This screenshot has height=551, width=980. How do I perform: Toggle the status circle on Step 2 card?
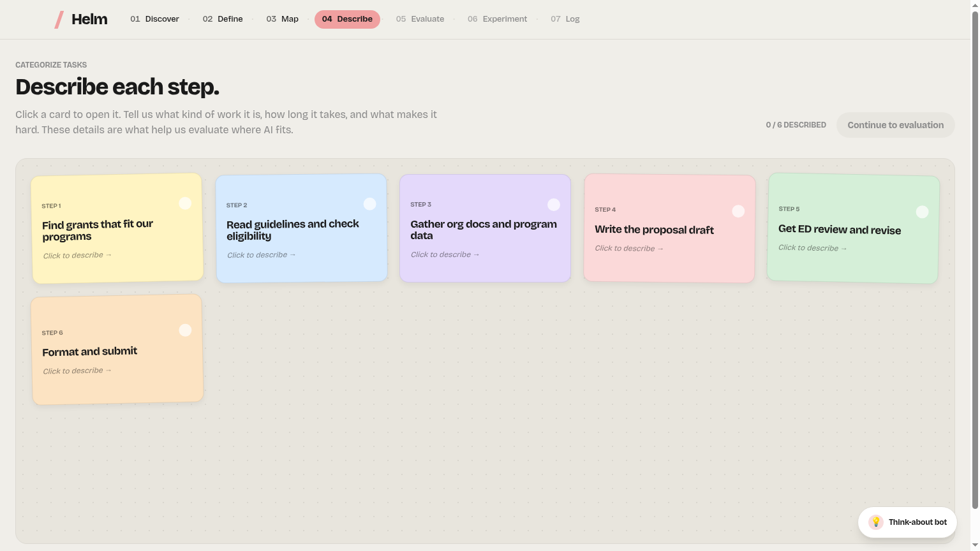(x=369, y=204)
